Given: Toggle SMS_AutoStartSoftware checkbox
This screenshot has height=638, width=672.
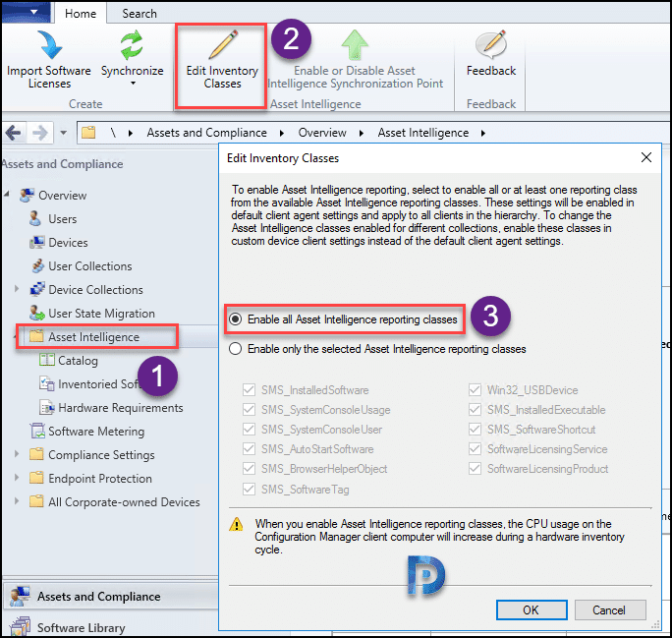Looking at the screenshot, I should pyautogui.click(x=249, y=449).
